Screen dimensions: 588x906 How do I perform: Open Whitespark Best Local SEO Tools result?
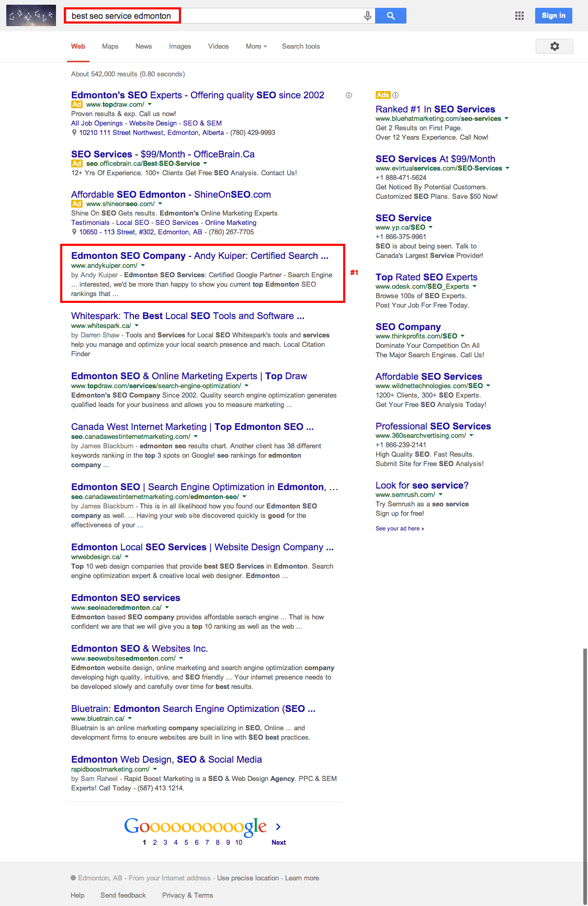[x=188, y=316]
